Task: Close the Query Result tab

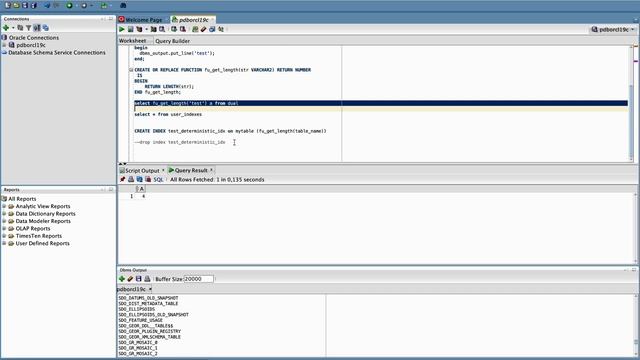Action: tap(211, 170)
